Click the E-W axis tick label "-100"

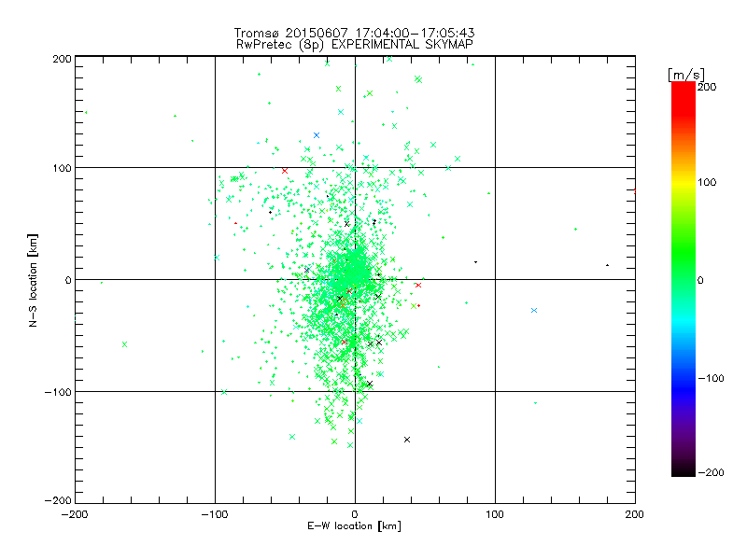click(215, 514)
